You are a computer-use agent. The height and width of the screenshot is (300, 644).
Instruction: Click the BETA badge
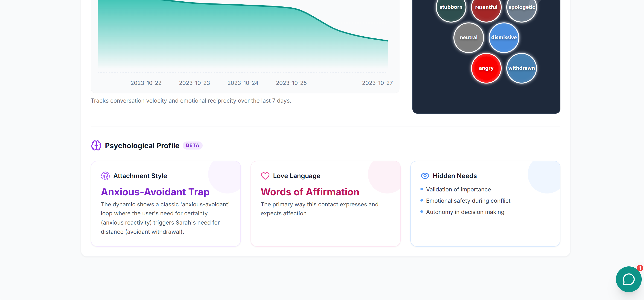[192, 145]
